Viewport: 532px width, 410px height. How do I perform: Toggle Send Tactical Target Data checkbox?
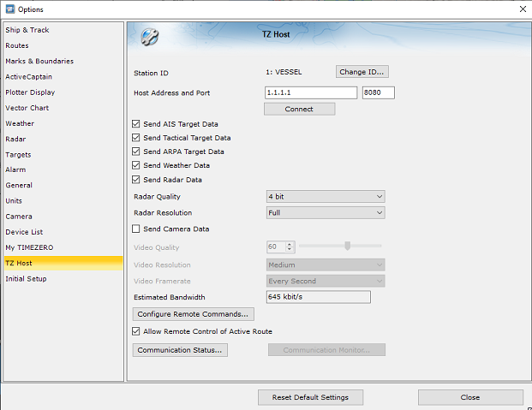135,138
